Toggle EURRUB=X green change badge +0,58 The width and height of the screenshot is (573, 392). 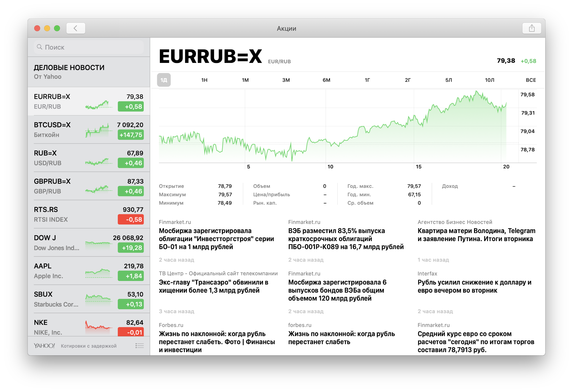131,107
